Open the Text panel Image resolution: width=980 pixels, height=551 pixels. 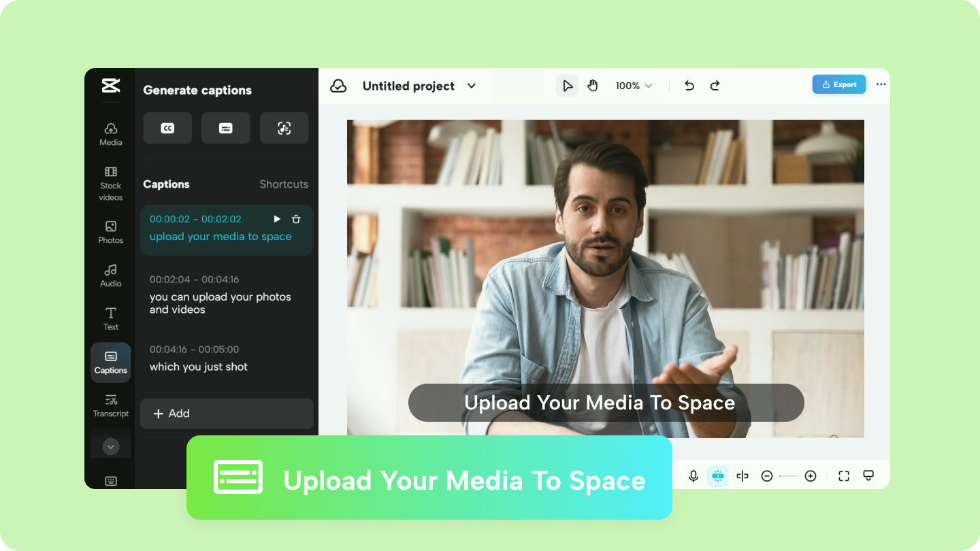click(x=111, y=318)
